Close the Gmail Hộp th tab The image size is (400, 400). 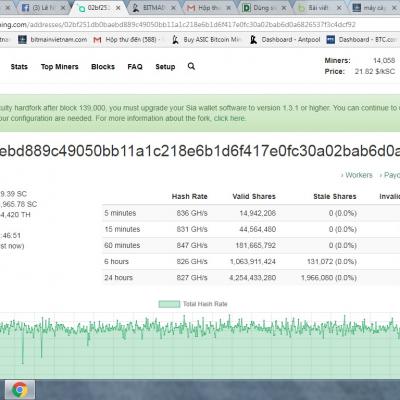pyautogui.click(x=228, y=8)
